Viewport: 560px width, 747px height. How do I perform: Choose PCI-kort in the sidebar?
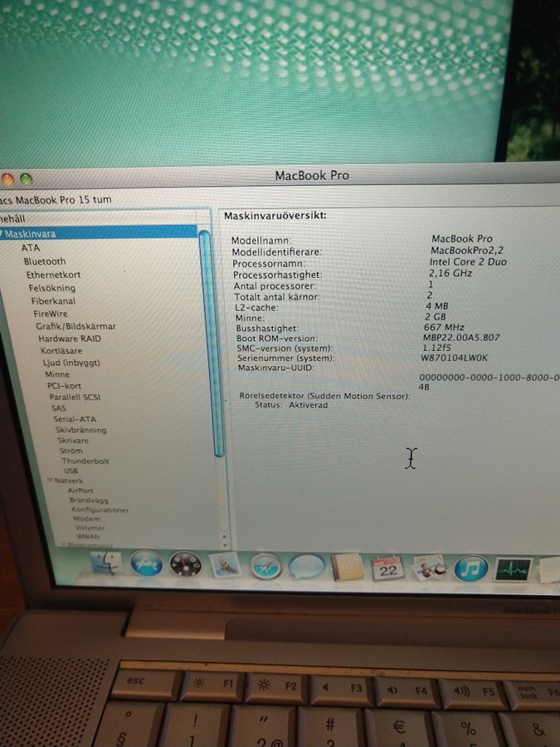coord(64,386)
